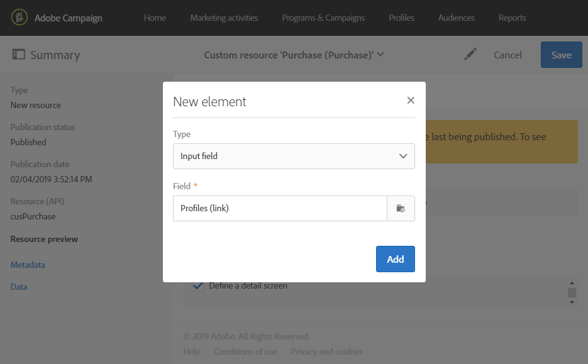Open the Audiences menu
Image resolution: width=588 pixels, height=364 pixels.
pyautogui.click(x=457, y=18)
